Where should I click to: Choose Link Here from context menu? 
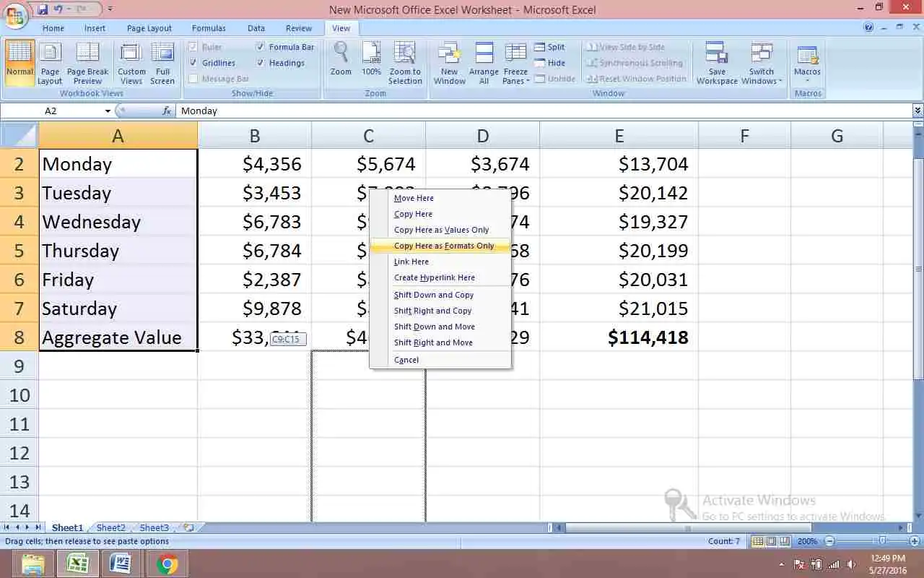(x=440, y=262)
